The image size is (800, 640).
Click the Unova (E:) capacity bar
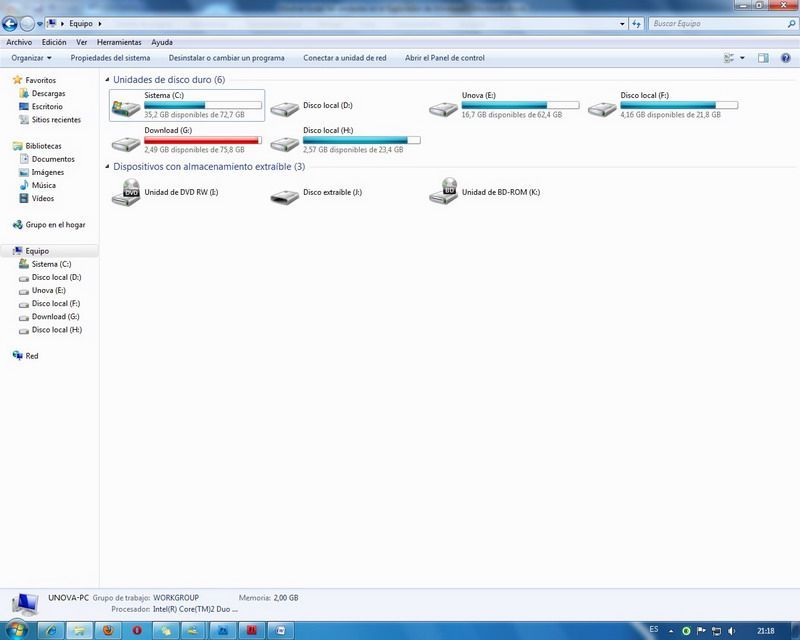tap(520, 105)
